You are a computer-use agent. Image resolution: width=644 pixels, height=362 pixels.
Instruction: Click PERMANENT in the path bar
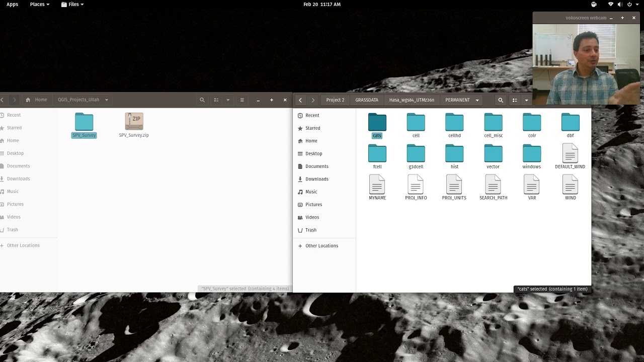457,100
